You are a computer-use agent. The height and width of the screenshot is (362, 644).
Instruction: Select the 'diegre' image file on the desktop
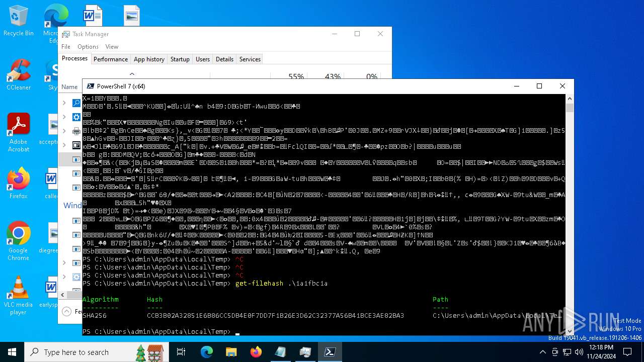click(x=50, y=238)
